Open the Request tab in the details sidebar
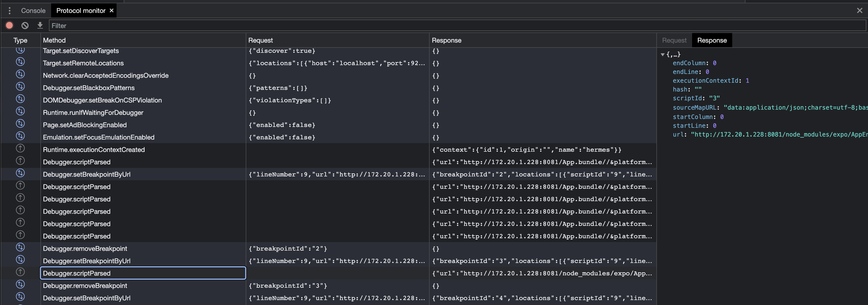 click(x=674, y=40)
